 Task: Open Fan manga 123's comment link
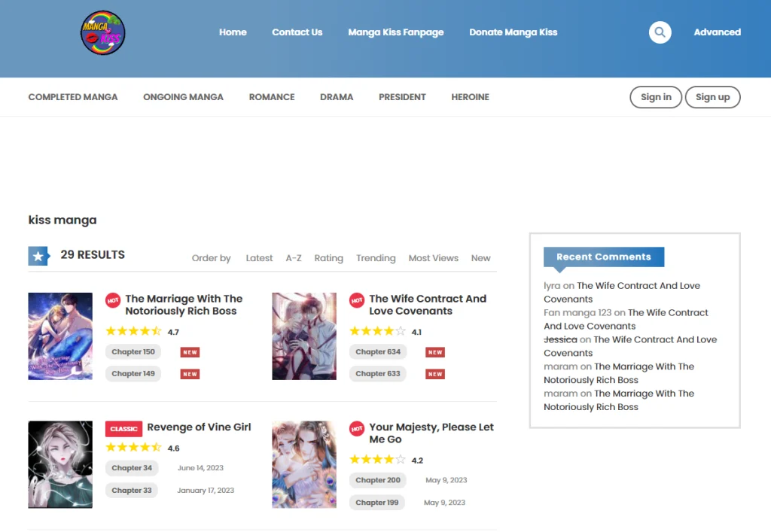coord(626,320)
